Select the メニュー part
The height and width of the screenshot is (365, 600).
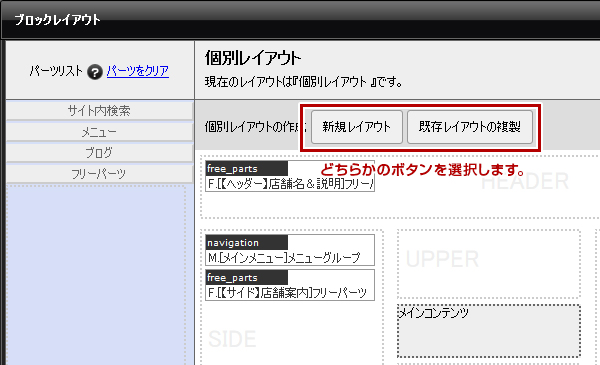pos(99,132)
